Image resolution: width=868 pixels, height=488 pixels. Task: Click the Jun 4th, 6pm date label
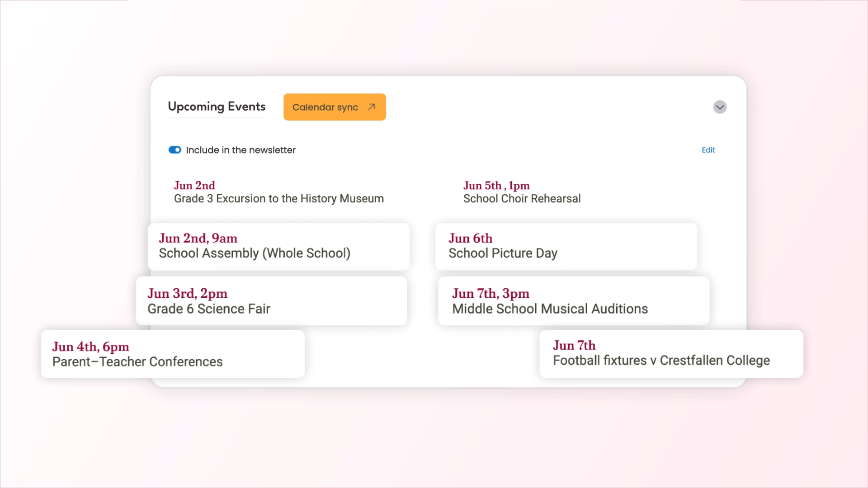[90, 347]
